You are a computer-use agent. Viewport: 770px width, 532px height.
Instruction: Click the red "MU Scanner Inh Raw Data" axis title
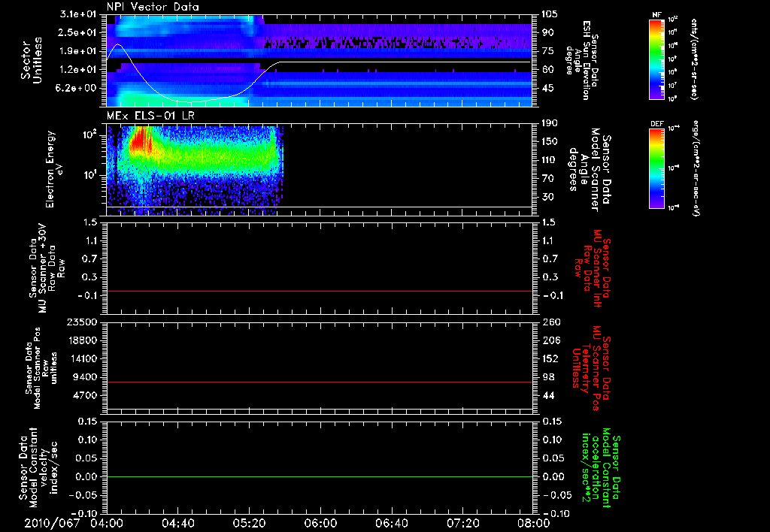click(x=593, y=268)
